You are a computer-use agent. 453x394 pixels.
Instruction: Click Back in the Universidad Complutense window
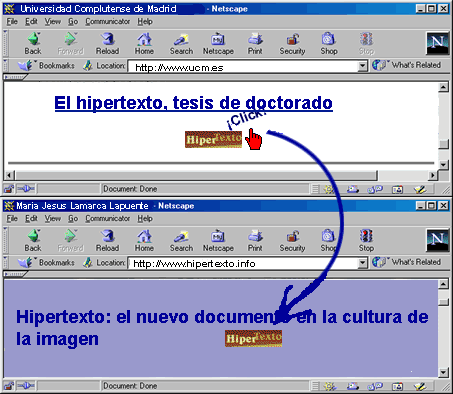coord(33,44)
